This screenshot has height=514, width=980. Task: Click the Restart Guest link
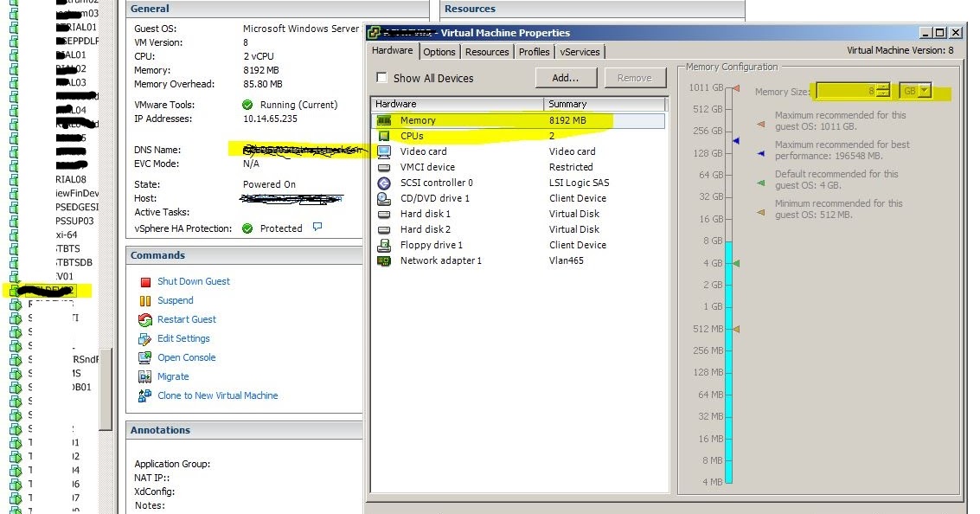click(187, 319)
